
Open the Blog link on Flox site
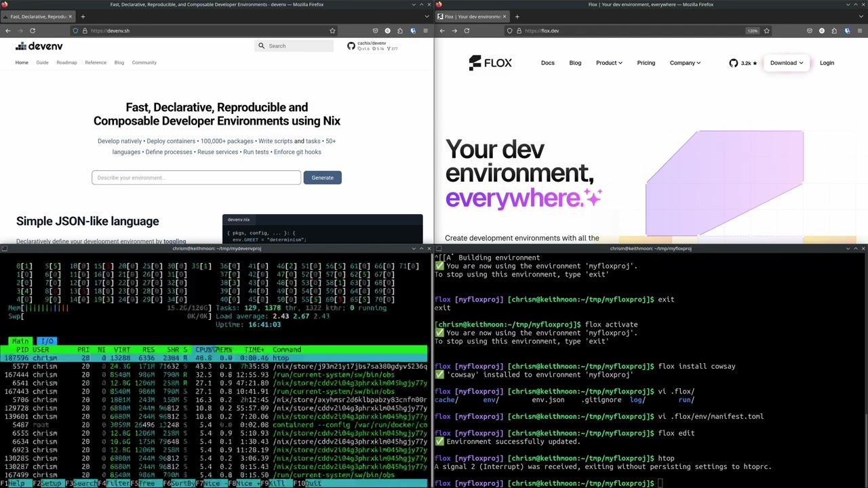click(575, 63)
